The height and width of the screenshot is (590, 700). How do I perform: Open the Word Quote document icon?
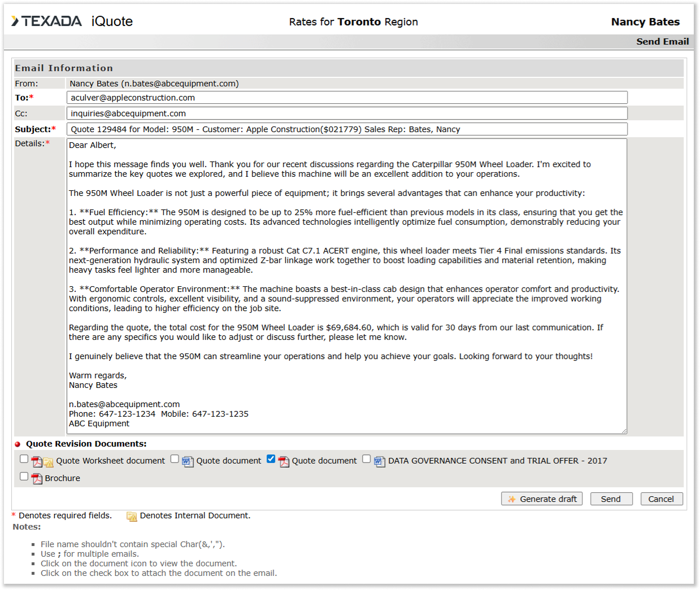(188, 462)
